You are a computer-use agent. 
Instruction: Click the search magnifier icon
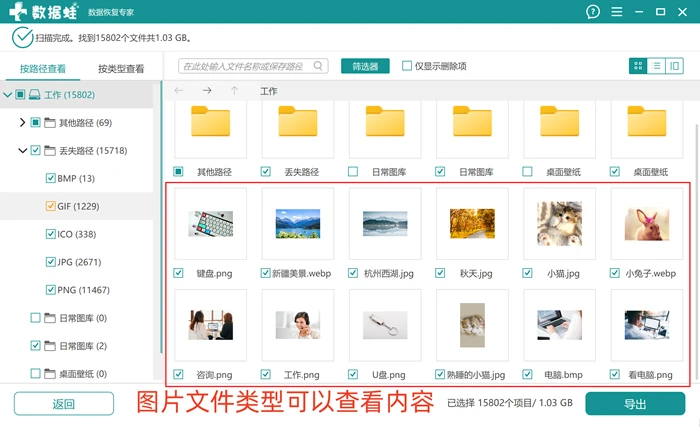pyautogui.click(x=318, y=66)
